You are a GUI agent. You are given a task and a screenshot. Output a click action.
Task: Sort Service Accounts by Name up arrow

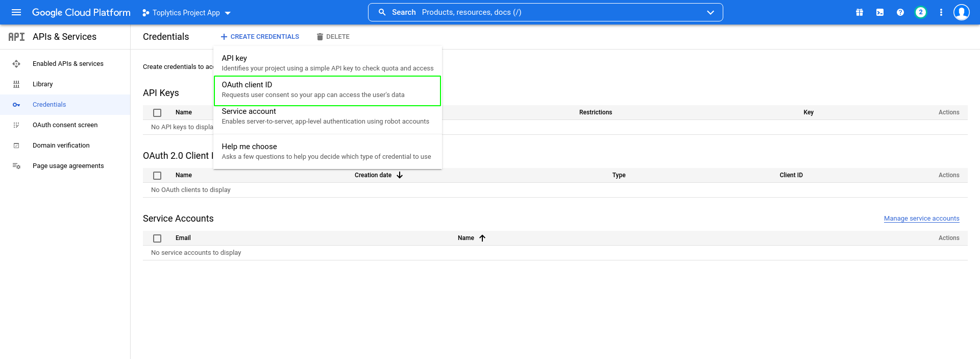482,238
